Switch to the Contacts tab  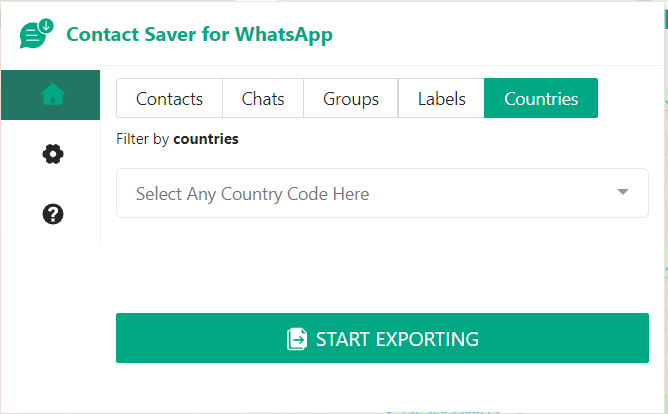click(169, 99)
